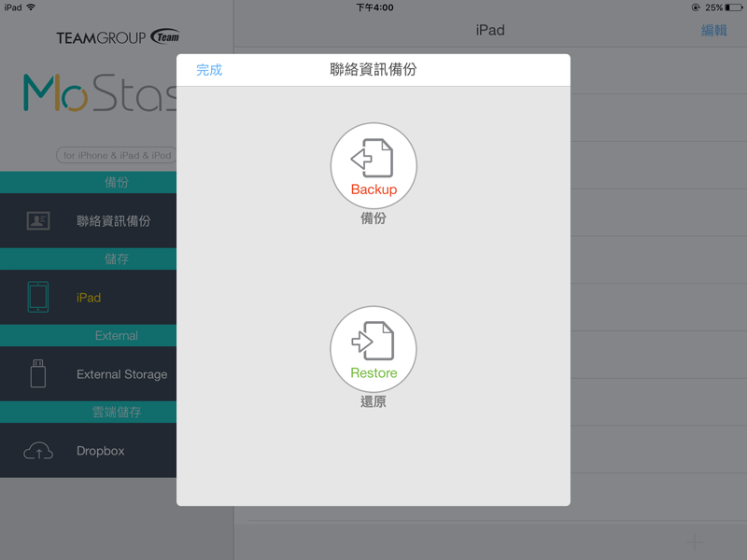Screen dimensions: 747x560
Task: Tap the 備份 section header in sidebar
Action: [88, 182]
